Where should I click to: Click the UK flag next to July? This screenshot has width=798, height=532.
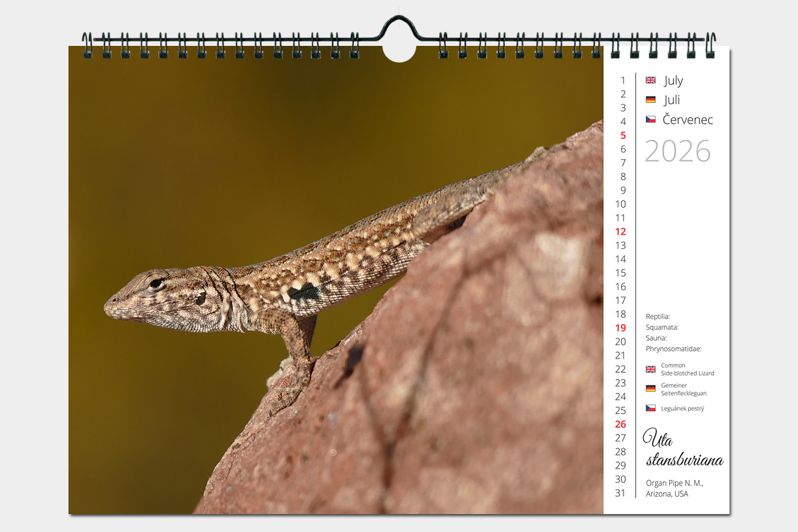[650, 80]
